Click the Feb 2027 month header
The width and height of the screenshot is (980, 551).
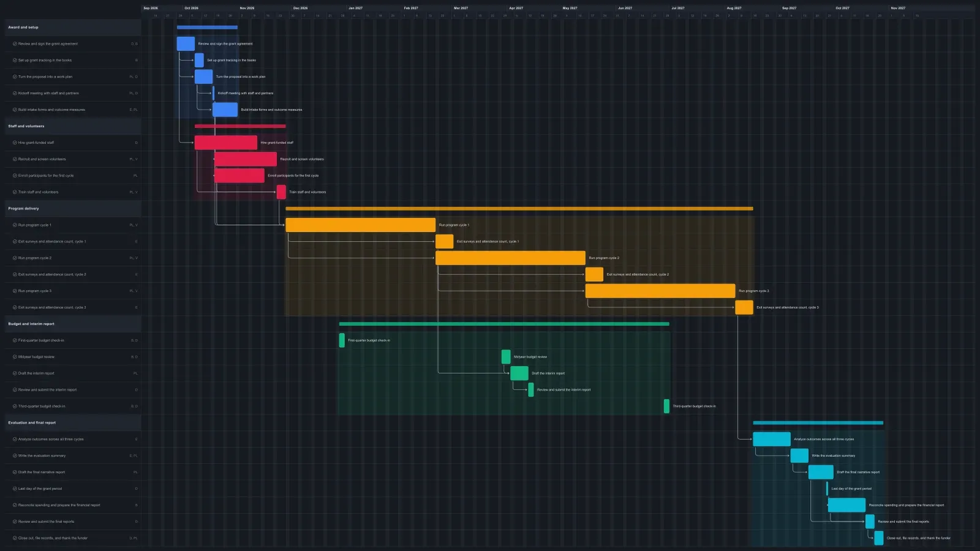tap(411, 9)
